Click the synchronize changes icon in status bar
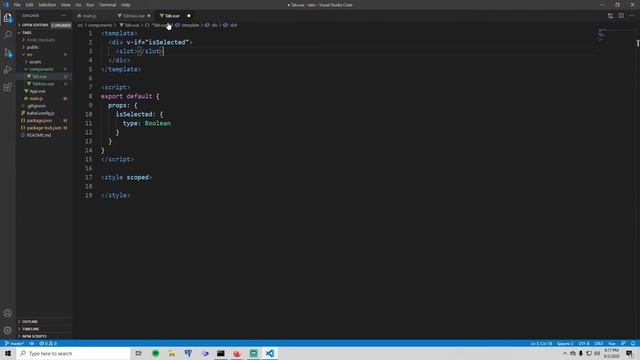640x360 pixels. tap(31, 343)
